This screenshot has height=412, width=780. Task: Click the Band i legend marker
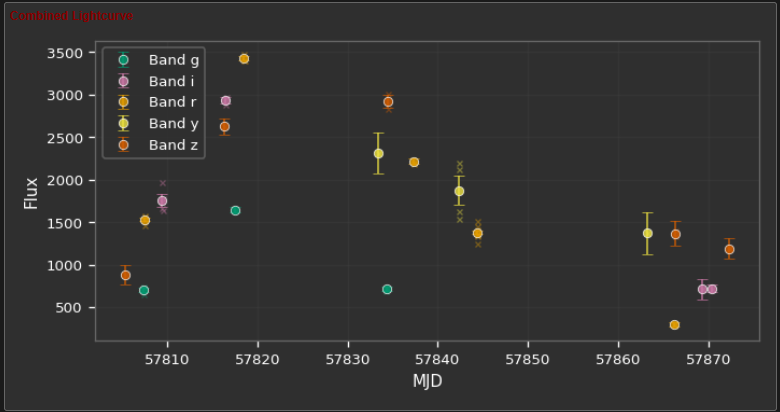click(x=123, y=81)
